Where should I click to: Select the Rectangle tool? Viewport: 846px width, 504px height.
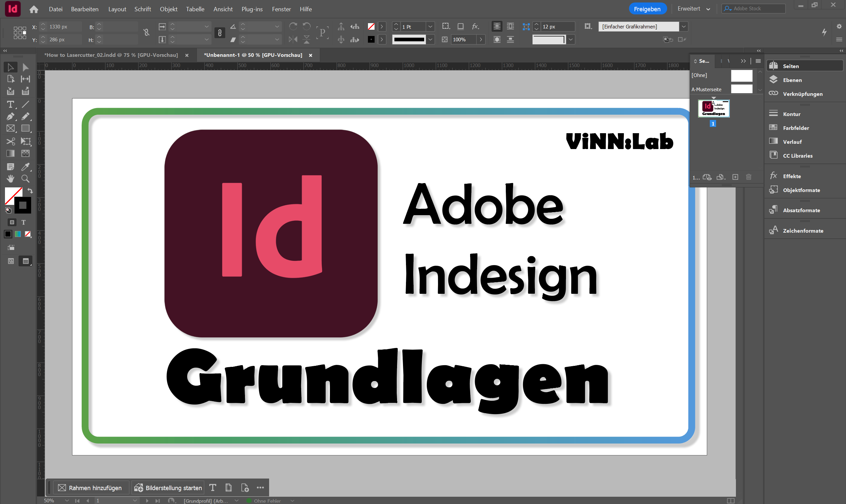point(25,128)
